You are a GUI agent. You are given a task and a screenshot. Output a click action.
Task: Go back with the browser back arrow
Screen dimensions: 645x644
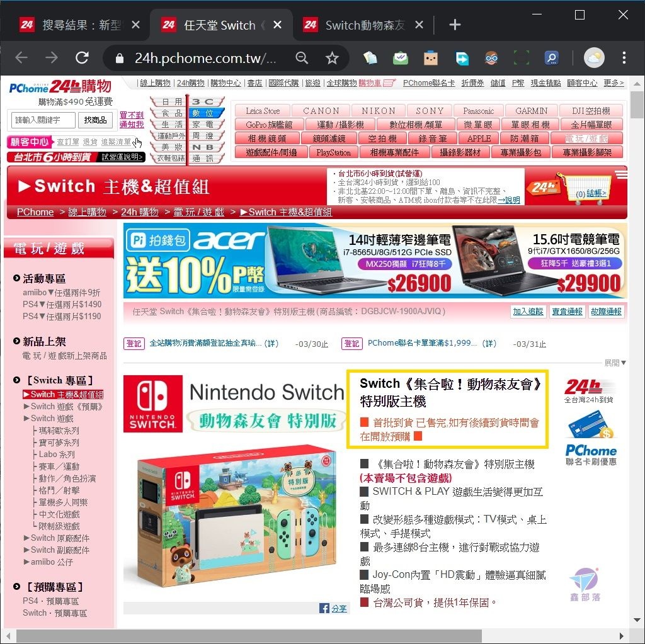21,57
